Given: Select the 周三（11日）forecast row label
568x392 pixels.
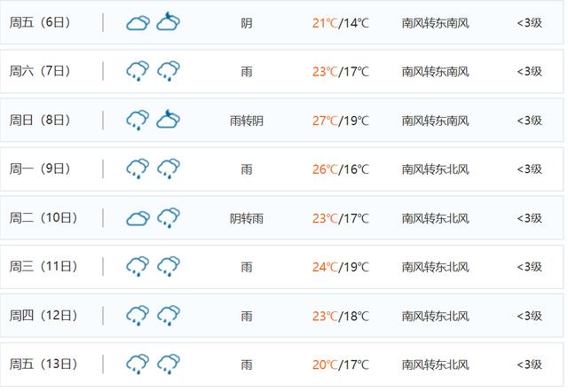Looking at the screenshot, I should click(x=43, y=266).
